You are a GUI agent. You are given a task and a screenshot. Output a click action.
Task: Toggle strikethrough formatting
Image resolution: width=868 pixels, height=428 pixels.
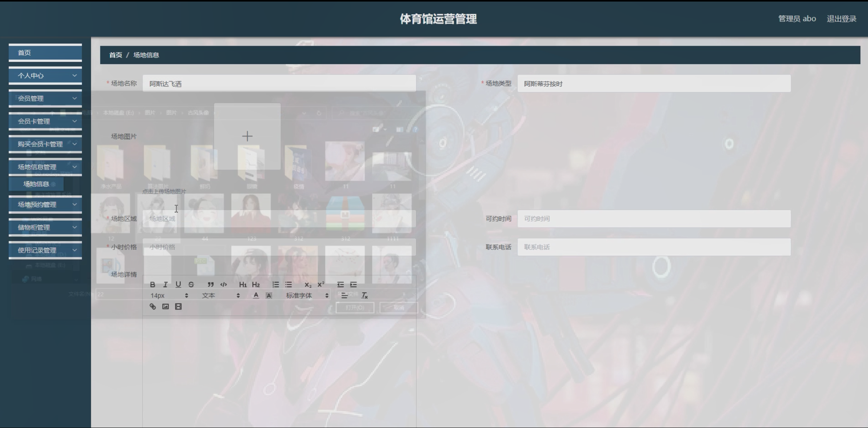pyautogui.click(x=191, y=285)
